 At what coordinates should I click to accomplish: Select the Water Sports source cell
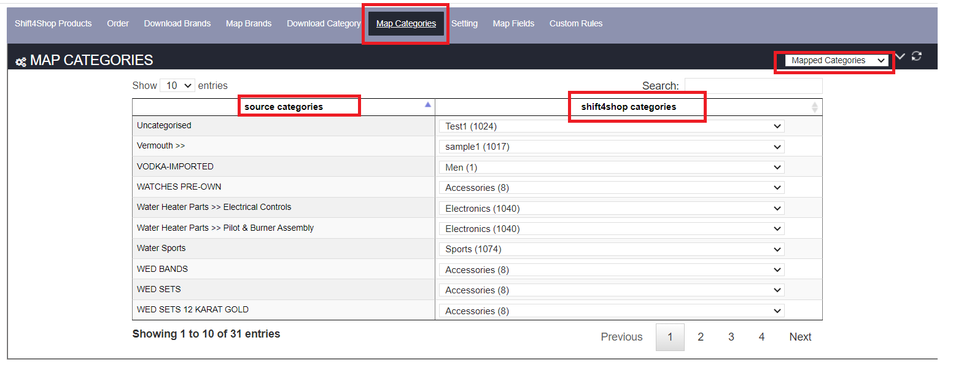(x=284, y=249)
